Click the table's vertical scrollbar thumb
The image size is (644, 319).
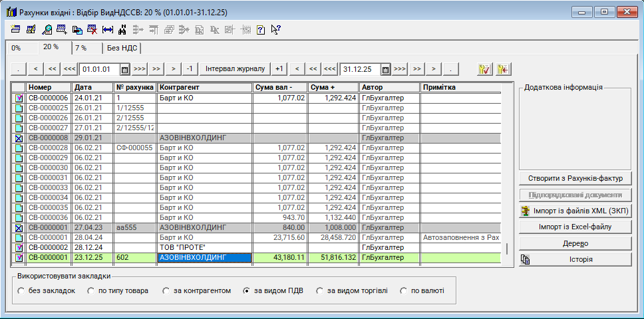(506, 249)
